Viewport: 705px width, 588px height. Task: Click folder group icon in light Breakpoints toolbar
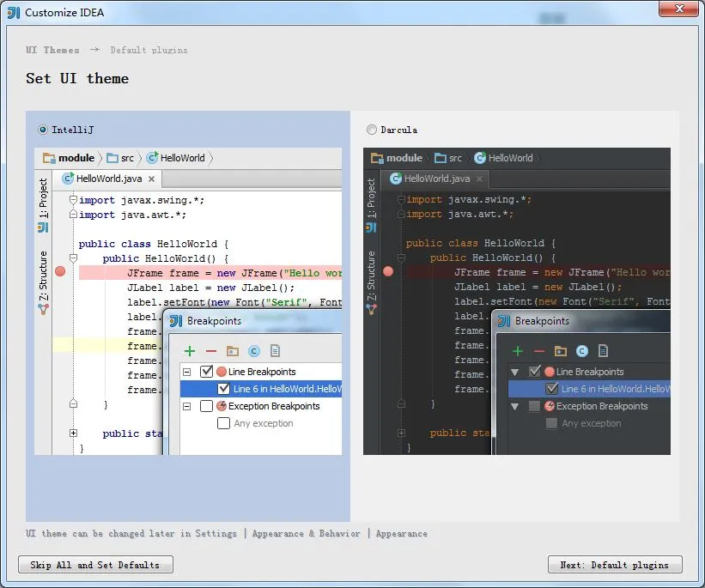point(233,351)
